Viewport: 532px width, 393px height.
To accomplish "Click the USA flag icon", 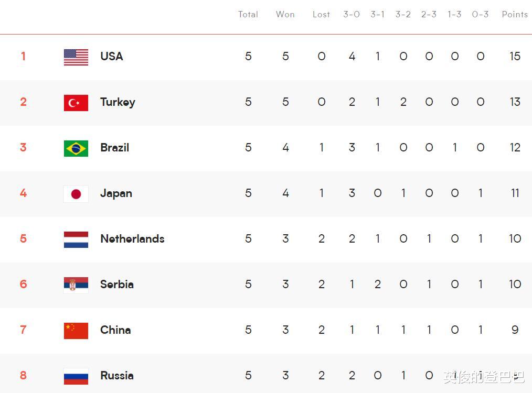I will [x=76, y=57].
